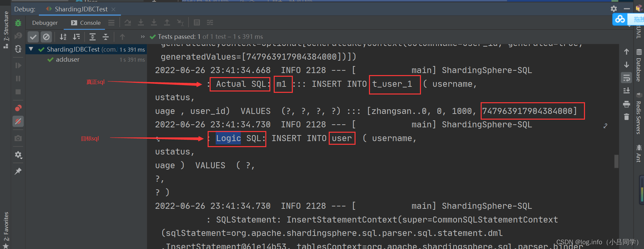Click Clear All trash icon
Image resolution: width=644 pixels, height=249 pixels.
pos(627,117)
